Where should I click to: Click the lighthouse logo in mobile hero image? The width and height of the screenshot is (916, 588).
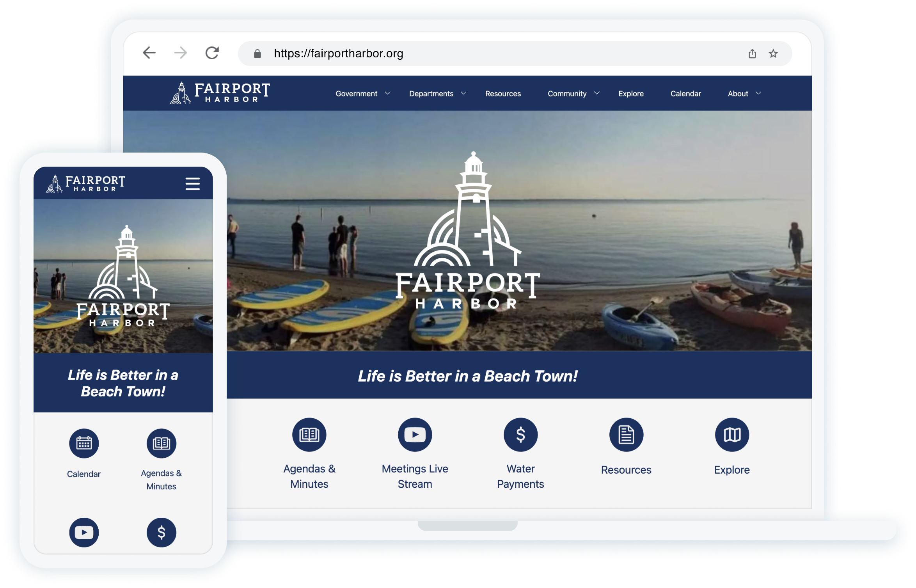coord(123,275)
